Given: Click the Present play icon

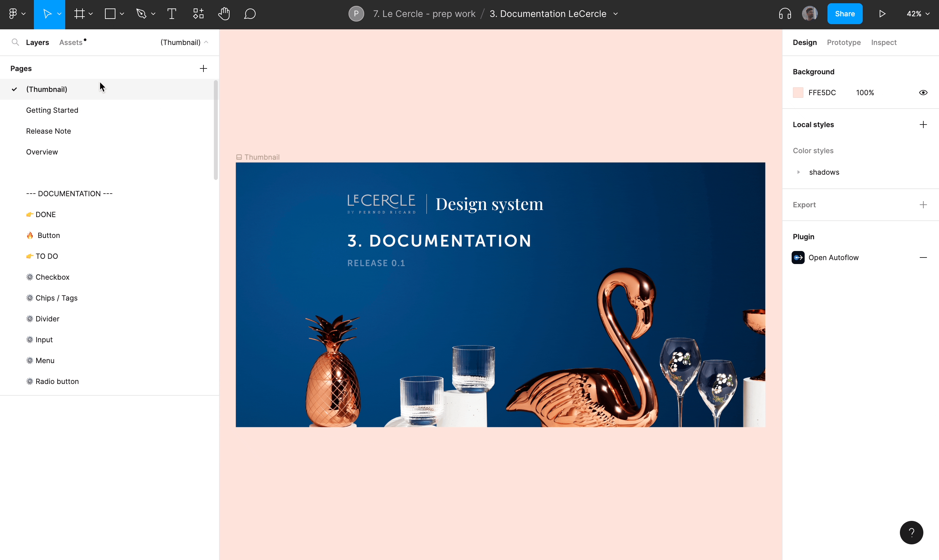Looking at the screenshot, I should [882, 14].
